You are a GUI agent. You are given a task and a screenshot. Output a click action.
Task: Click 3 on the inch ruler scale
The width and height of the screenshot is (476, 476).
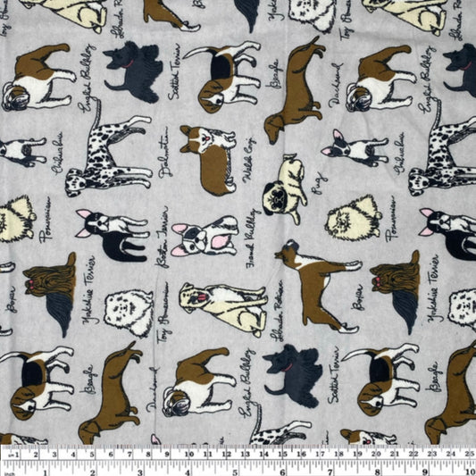pyautogui.click(x=140, y=472)
